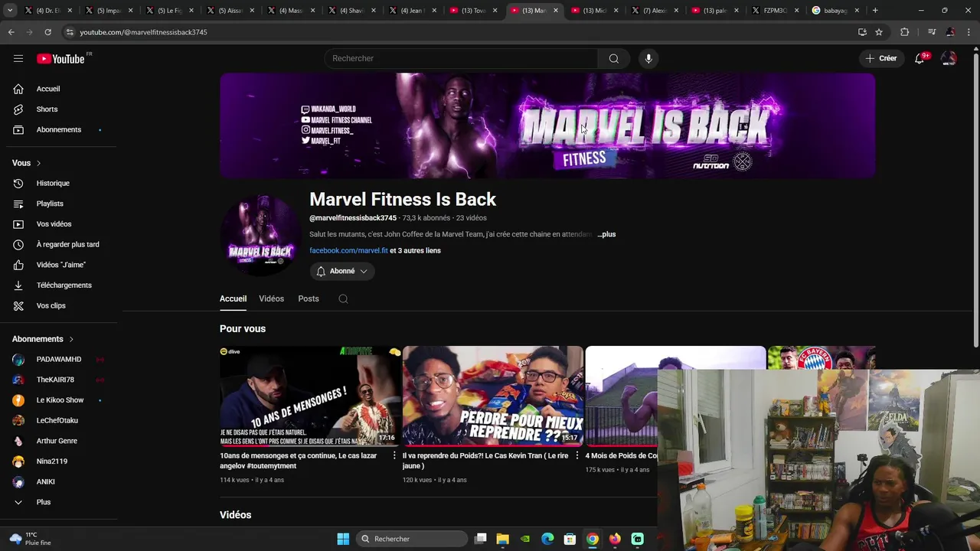Open Task View on the taskbar

click(480, 539)
